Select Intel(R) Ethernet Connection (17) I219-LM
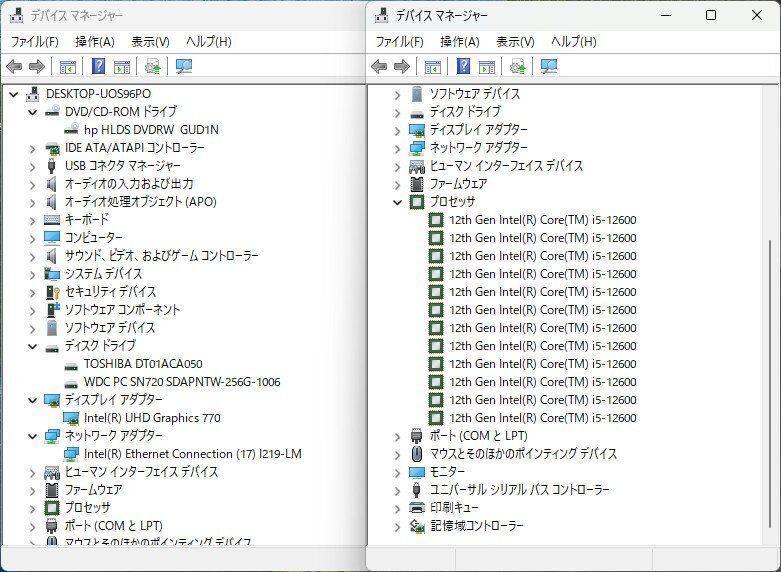 click(192, 454)
